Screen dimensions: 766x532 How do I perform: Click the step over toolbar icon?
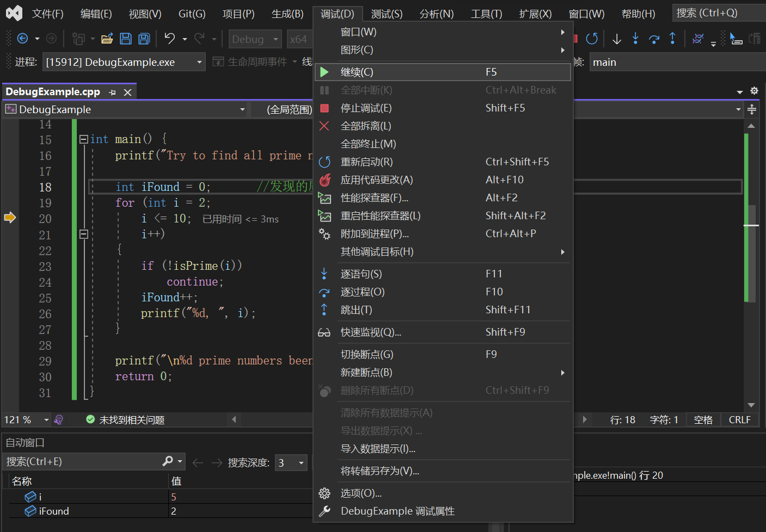(654, 39)
